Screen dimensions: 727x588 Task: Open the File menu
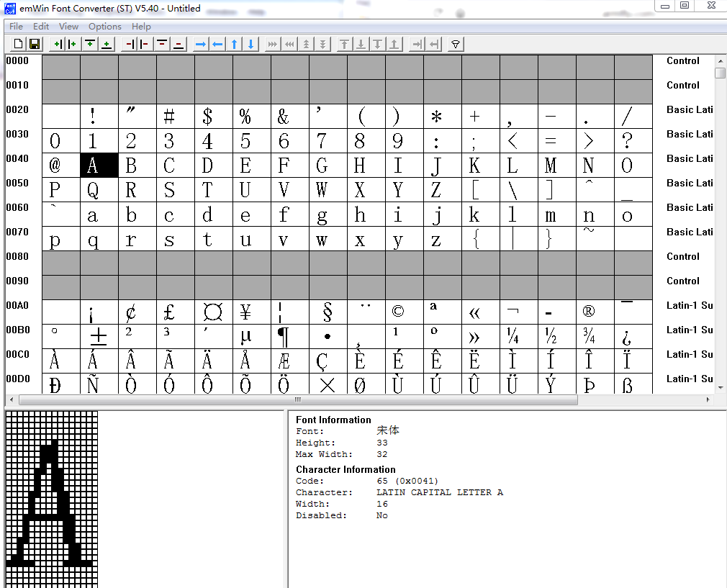tap(16, 27)
